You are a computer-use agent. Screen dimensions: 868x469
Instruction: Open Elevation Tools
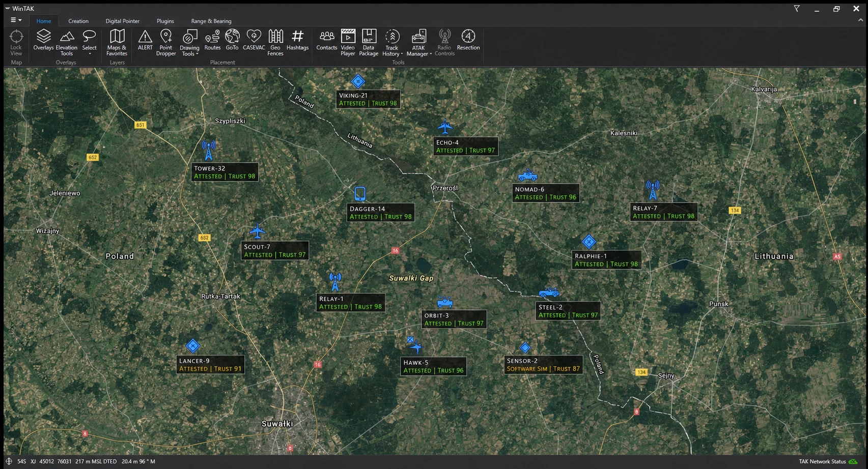point(67,43)
